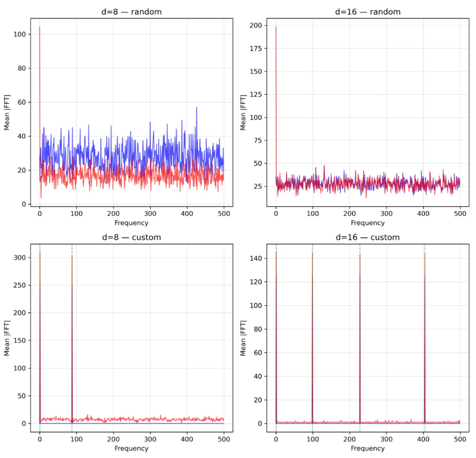Click x-axis tick '200' in d=16 random plot

pyautogui.click(x=350, y=213)
